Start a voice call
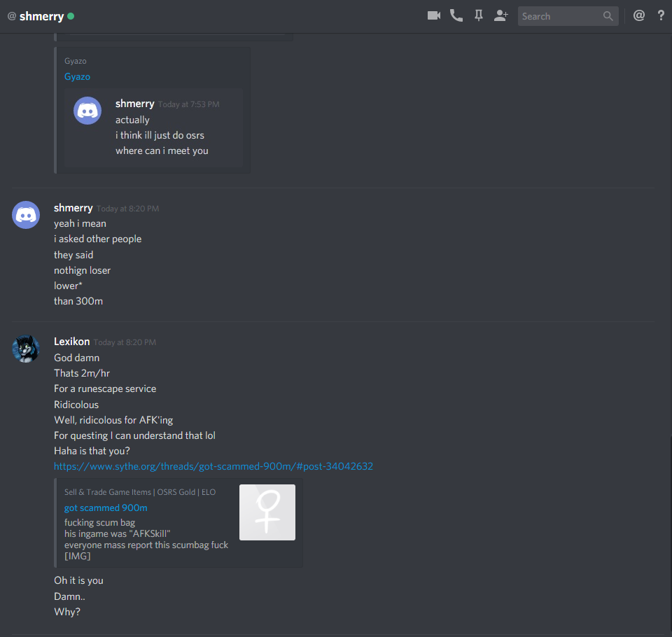This screenshot has height=637, width=672. point(456,16)
